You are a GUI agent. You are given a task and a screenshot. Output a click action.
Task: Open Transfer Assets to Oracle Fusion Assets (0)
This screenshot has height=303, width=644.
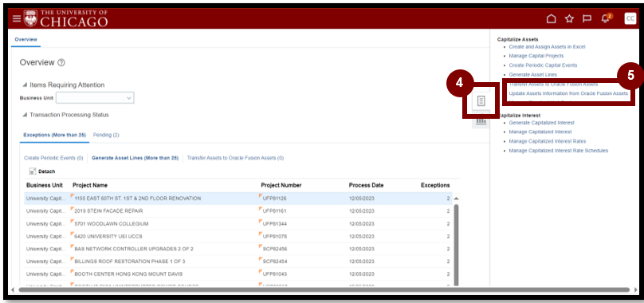[235, 158]
